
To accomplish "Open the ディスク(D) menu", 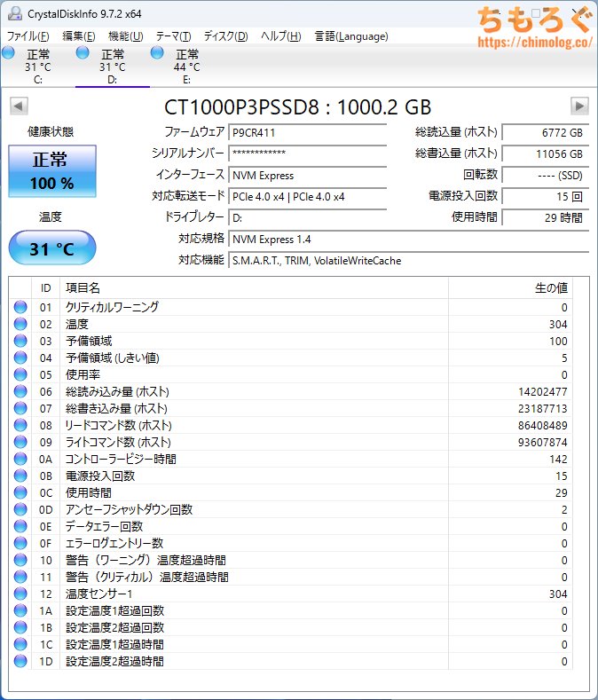I will (x=226, y=36).
